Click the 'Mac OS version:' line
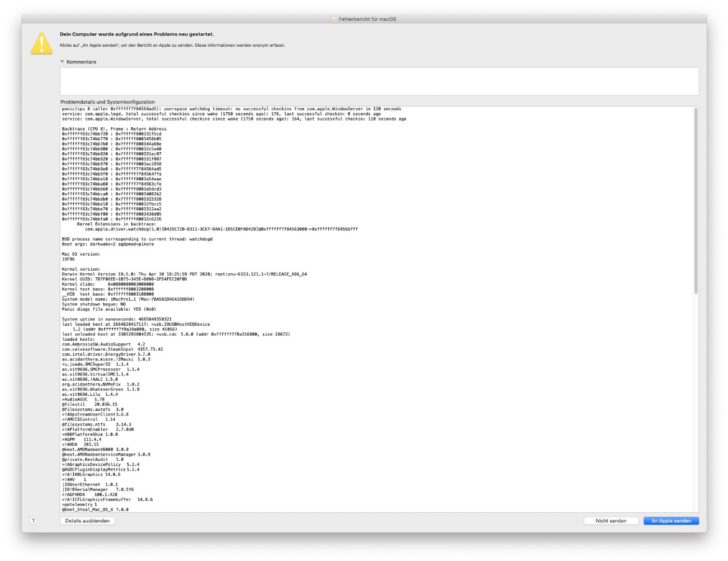728x561 pixels. tap(81, 254)
